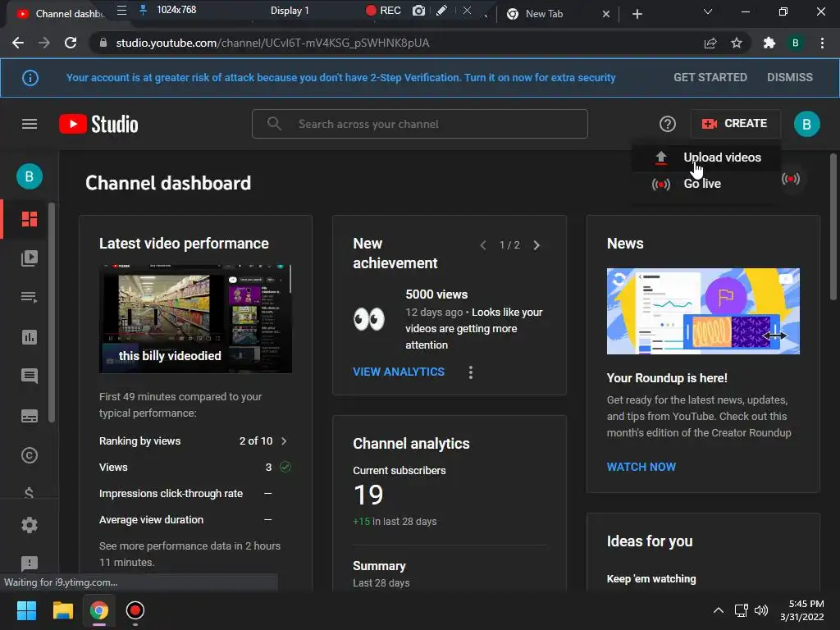Image resolution: width=840 pixels, height=630 pixels.
Task: Open the Comments icon in sidebar
Action: [x=30, y=376]
